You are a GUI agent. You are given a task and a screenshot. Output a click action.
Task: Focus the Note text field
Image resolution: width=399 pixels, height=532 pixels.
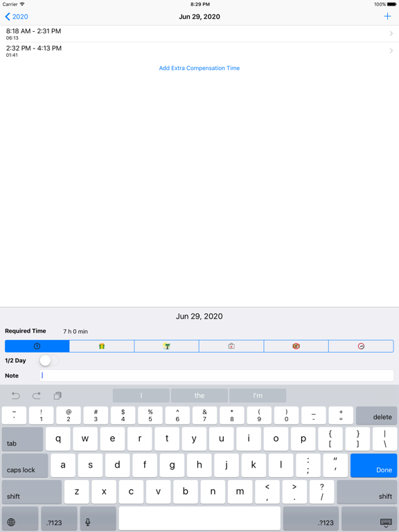216,375
